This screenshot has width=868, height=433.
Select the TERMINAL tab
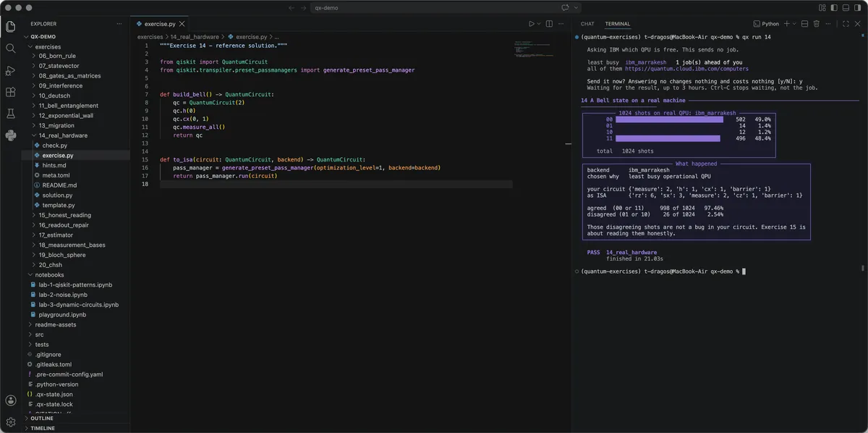618,24
